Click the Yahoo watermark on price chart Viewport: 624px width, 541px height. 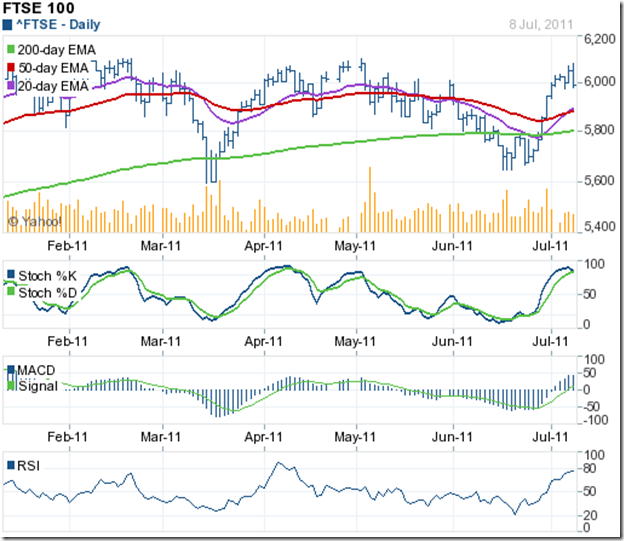34,220
